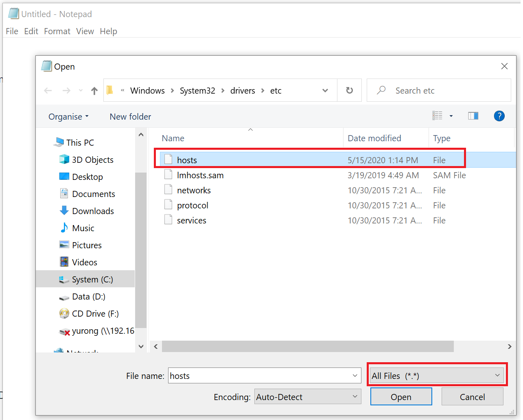The image size is (523, 420).
Task: Click the horizontal scrollbar in file list
Action: click(x=307, y=346)
